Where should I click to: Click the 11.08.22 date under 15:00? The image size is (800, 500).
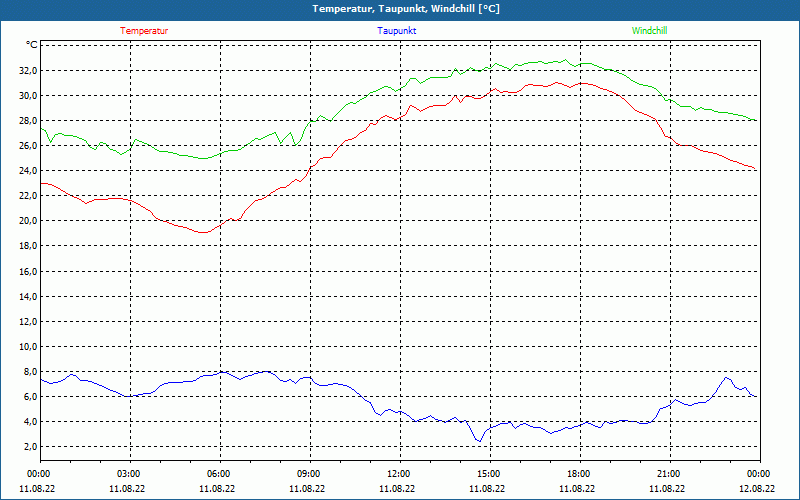(x=487, y=488)
